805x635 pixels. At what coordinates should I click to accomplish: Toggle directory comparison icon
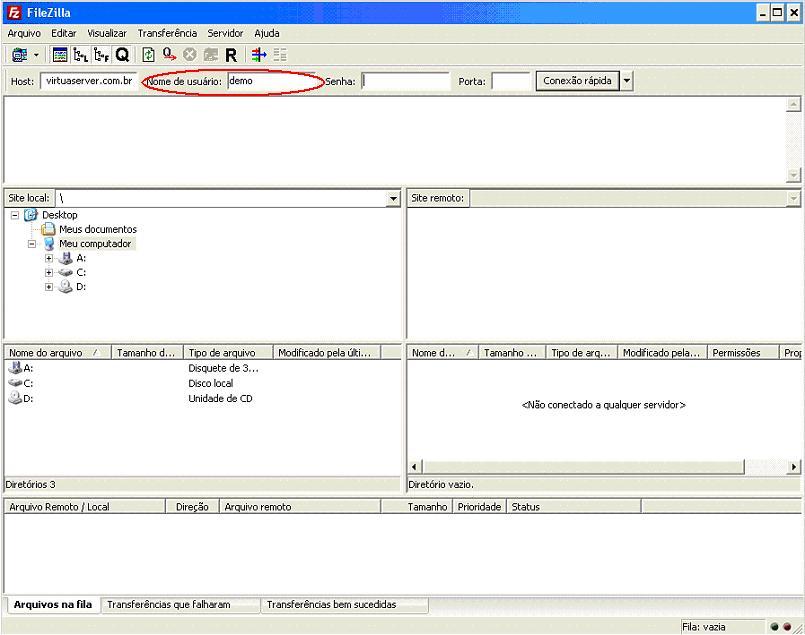pos(280,54)
